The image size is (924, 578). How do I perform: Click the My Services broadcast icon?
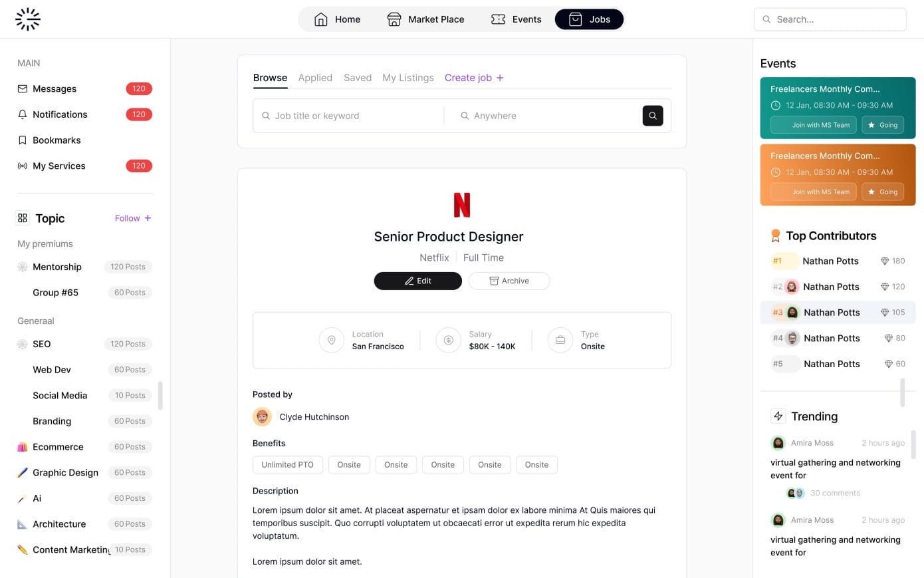(x=23, y=166)
